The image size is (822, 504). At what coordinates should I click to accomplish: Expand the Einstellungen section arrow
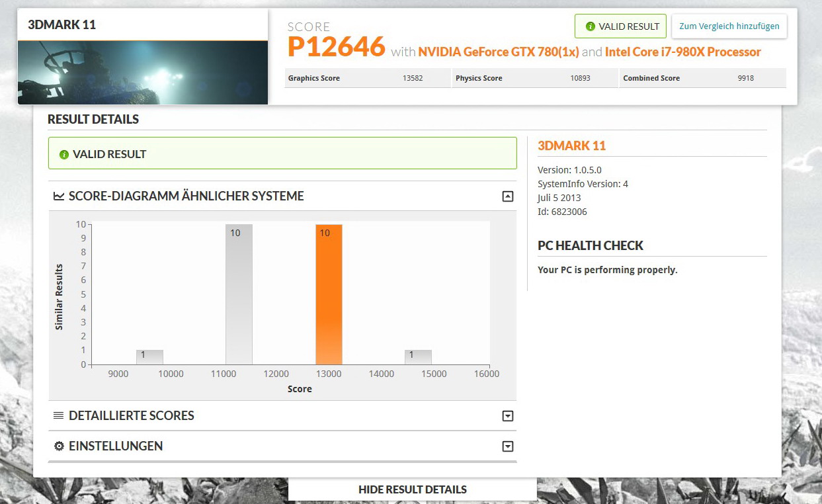tap(508, 446)
